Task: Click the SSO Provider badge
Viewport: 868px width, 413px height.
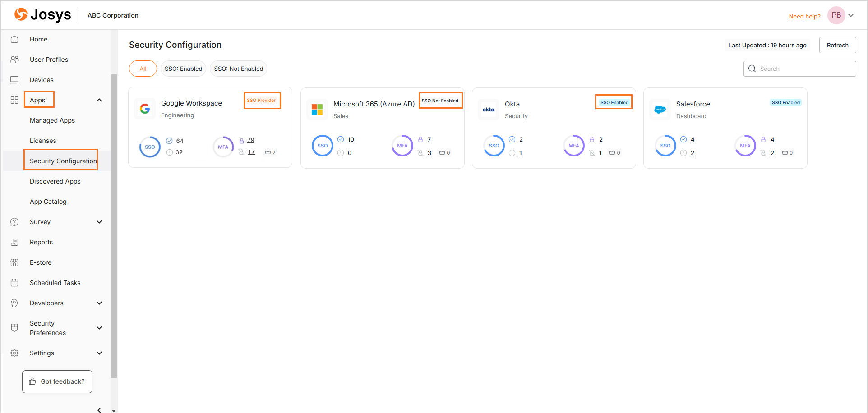Action: point(261,100)
